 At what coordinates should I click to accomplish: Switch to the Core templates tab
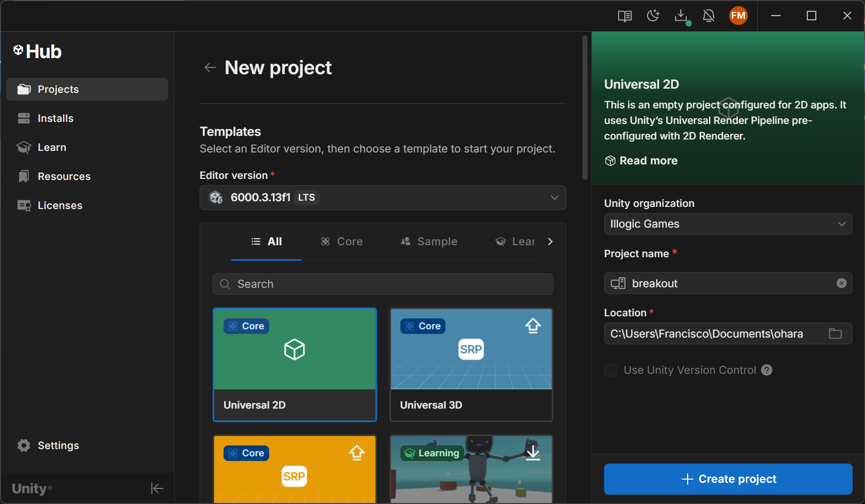pos(341,242)
